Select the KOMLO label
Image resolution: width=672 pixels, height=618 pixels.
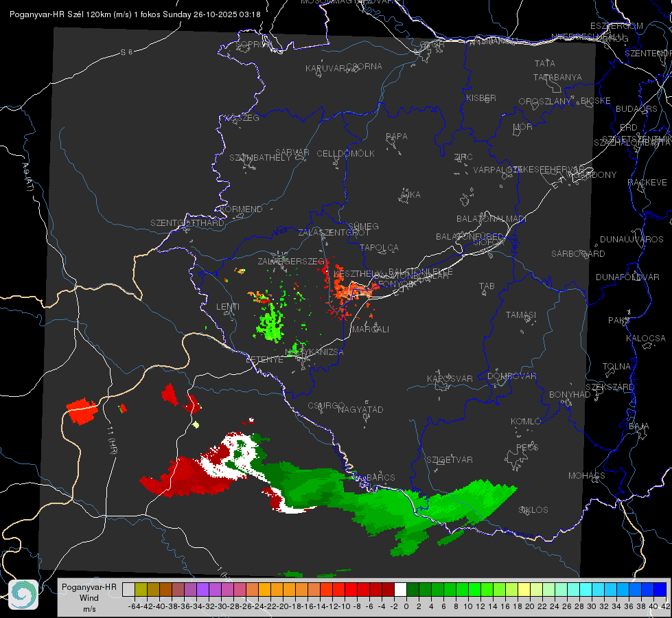(x=526, y=422)
